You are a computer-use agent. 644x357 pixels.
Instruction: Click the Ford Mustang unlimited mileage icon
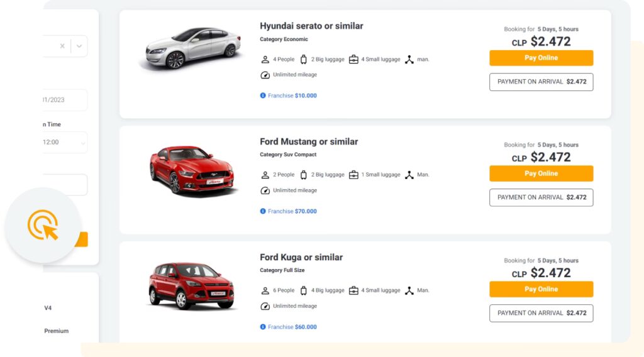(265, 190)
